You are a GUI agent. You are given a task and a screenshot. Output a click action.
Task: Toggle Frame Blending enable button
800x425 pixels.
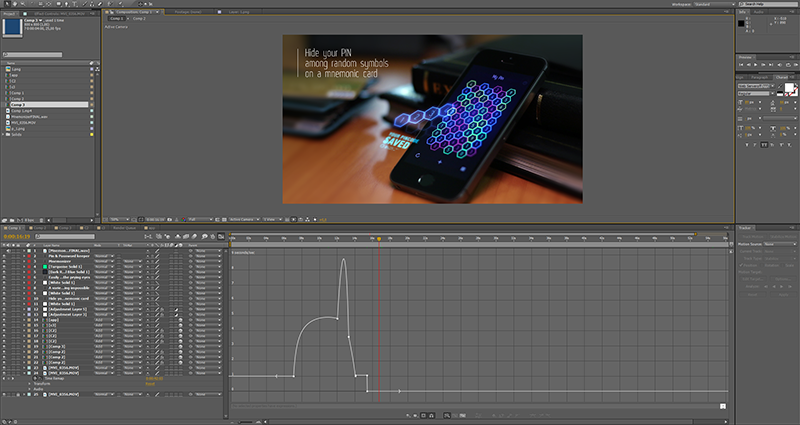pos(186,237)
